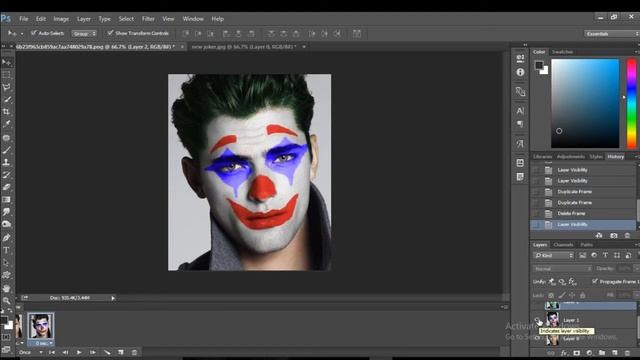Open the Filter menu
Image resolution: width=640 pixels, height=360 pixels.
(148, 19)
